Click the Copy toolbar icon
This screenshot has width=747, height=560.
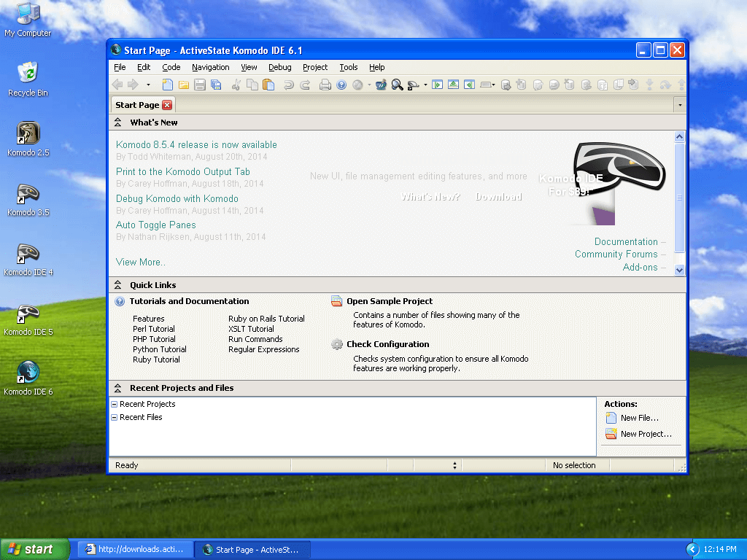[x=252, y=85]
